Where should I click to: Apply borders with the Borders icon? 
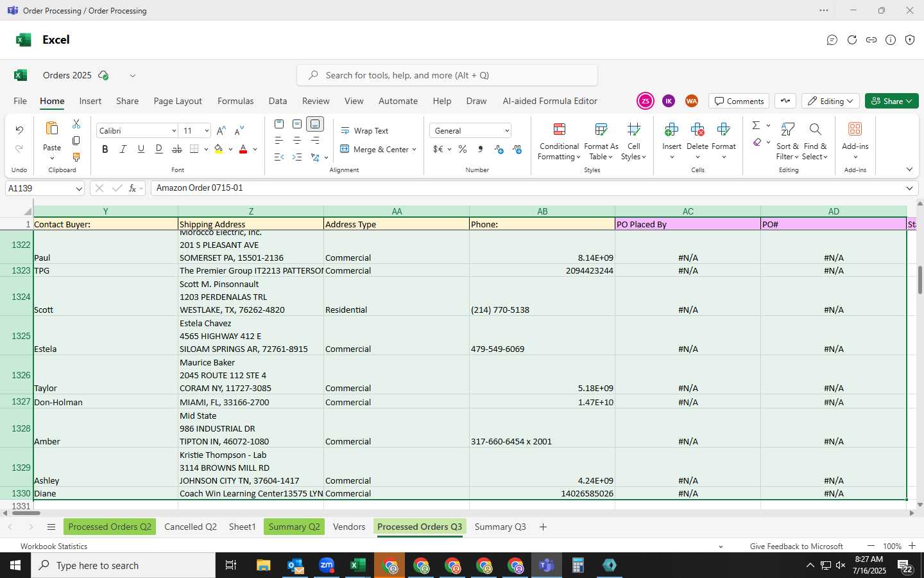pos(194,149)
